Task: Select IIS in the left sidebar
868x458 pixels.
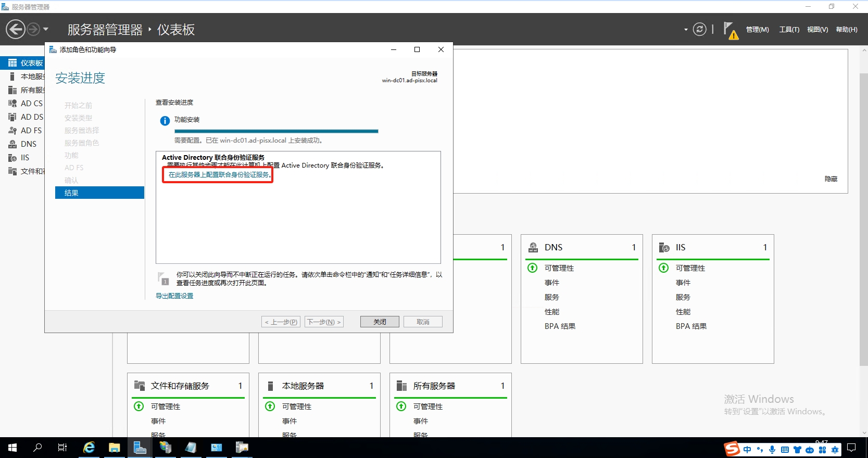Action: tap(24, 158)
